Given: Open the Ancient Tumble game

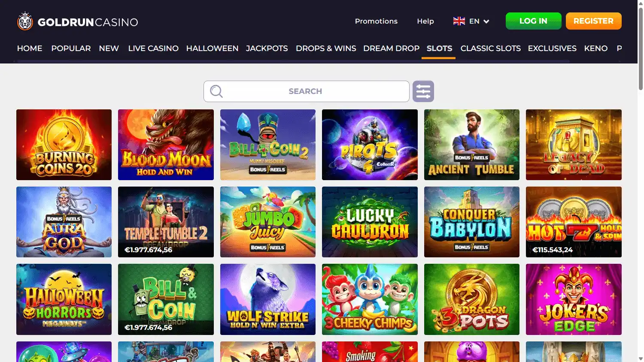Looking at the screenshot, I should (472, 145).
